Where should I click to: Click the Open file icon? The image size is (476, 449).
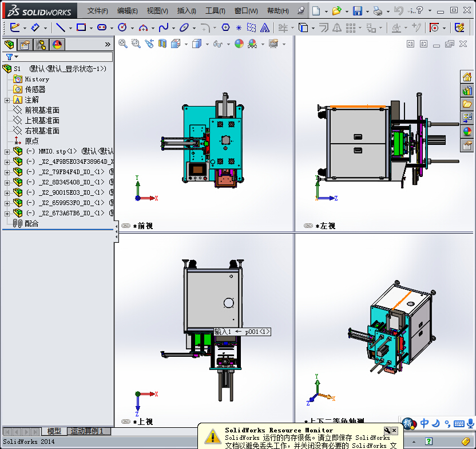(x=336, y=11)
